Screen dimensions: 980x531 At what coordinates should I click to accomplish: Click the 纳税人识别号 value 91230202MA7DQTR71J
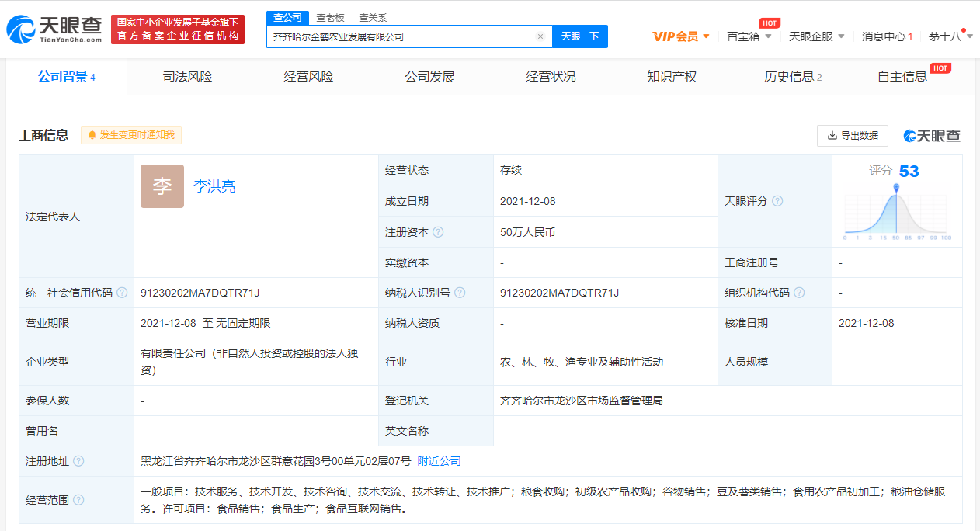(559, 293)
